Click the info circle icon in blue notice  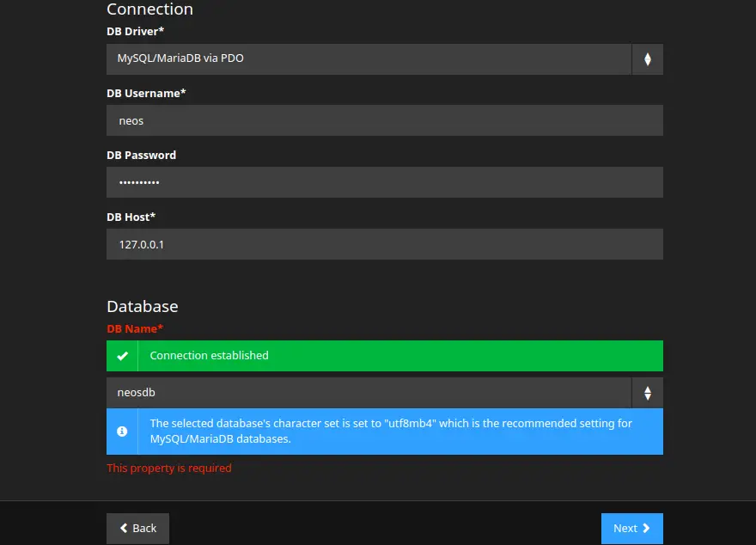(x=122, y=432)
